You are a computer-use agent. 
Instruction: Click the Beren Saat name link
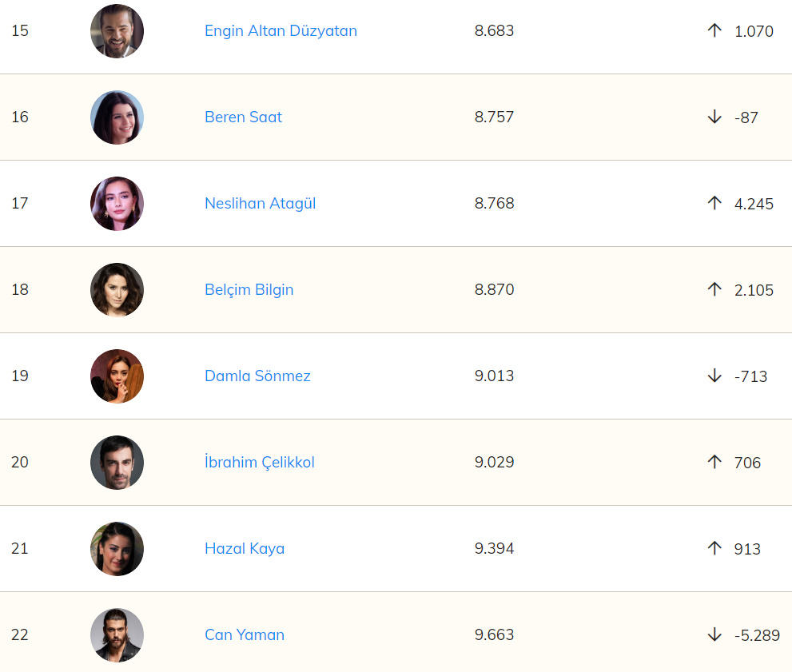pos(243,117)
